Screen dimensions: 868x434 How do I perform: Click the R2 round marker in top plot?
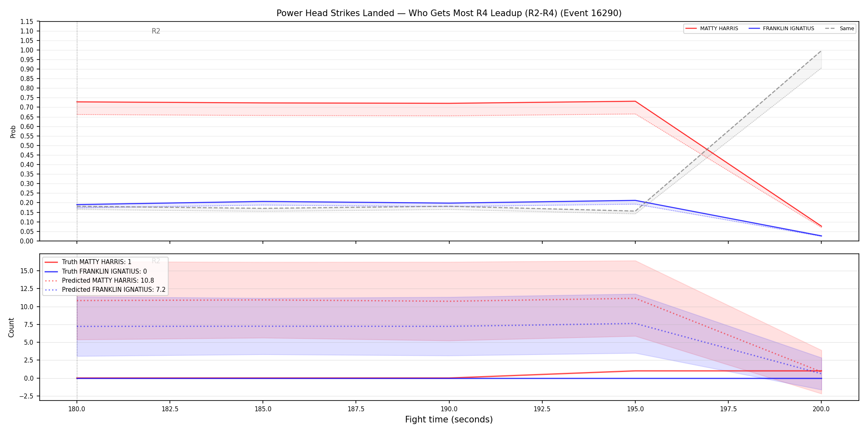point(156,31)
